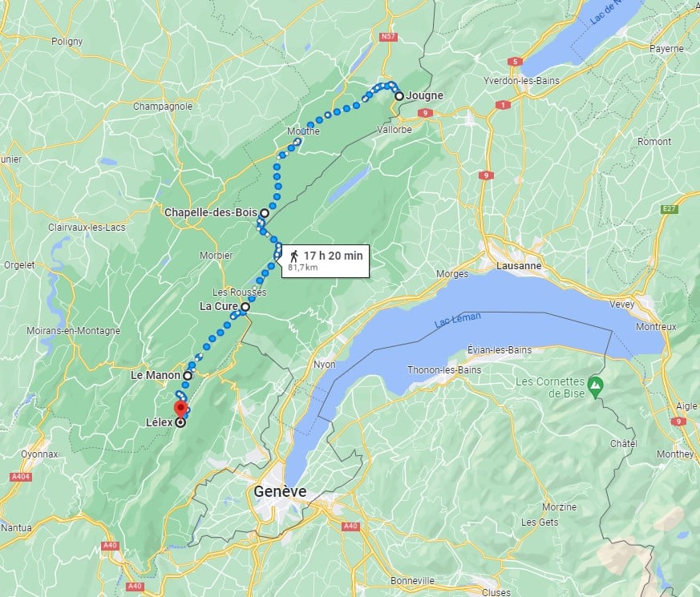Select the Lausanne city label

pos(519,265)
